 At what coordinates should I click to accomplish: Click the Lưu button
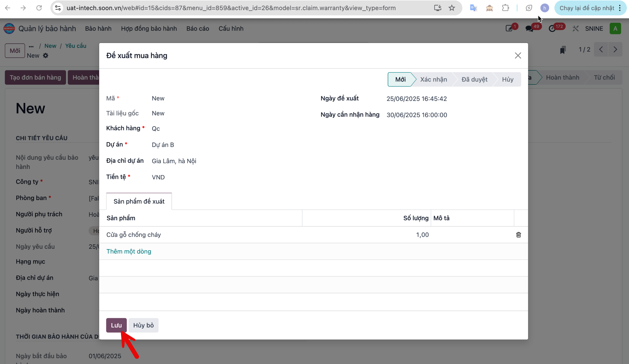[x=116, y=325]
